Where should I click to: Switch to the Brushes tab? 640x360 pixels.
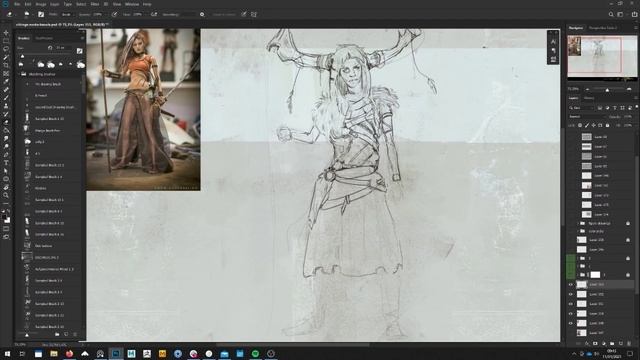tap(24, 38)
